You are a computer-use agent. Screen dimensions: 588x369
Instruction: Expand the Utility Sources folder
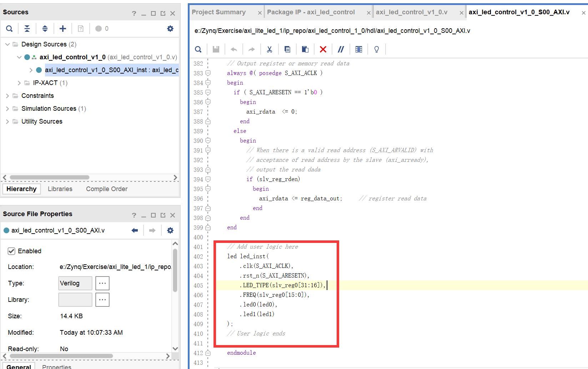point(7,121)
